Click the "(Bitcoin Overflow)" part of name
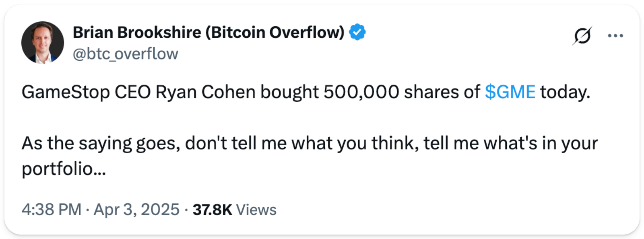This screenshot has width=644, height=239. (x=275, y=32)
